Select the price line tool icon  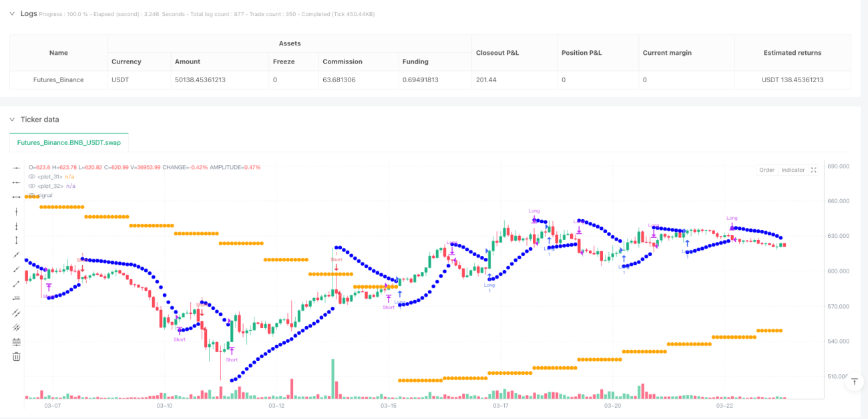pyautogui.click(x=17, y=298)
